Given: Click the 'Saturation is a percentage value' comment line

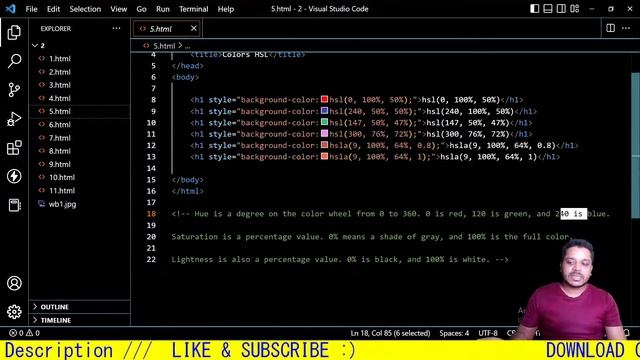Looking at the screenshot, I should coord(373,237).
